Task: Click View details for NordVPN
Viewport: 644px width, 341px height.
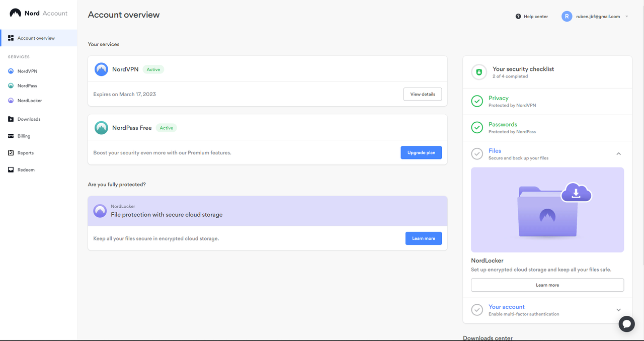Action: pos(423,94)
